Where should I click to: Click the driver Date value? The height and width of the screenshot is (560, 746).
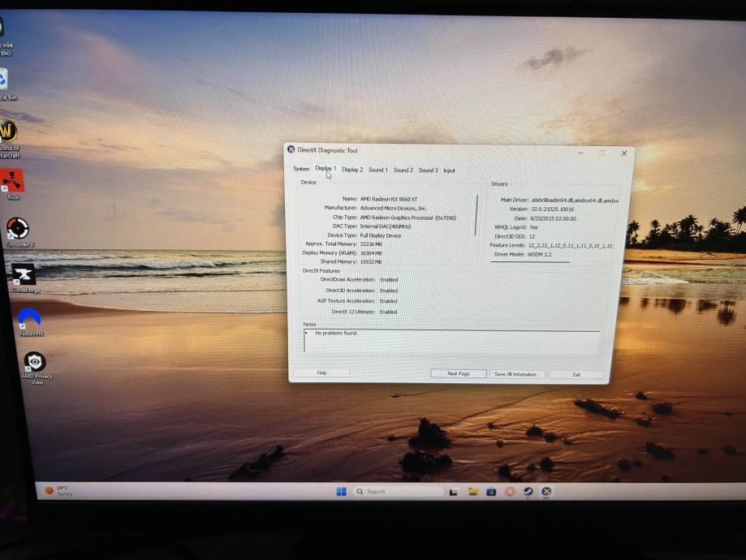tap(553, 218)
